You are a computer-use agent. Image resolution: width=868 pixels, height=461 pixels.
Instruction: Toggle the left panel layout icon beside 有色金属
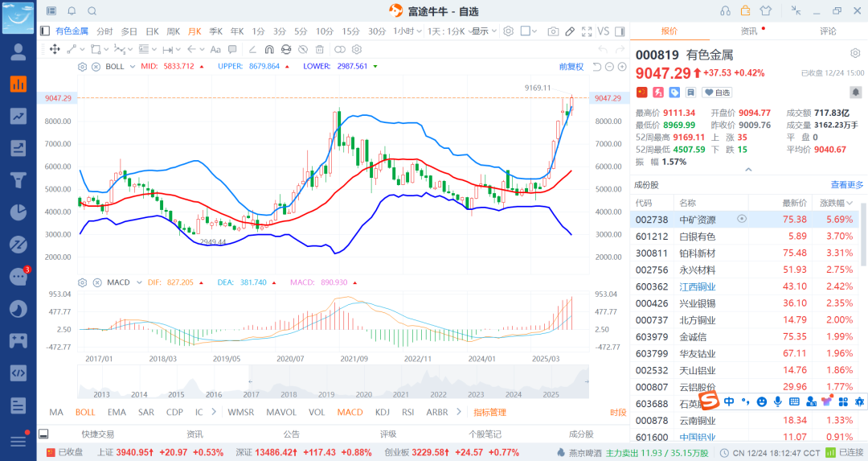point(45,31)
